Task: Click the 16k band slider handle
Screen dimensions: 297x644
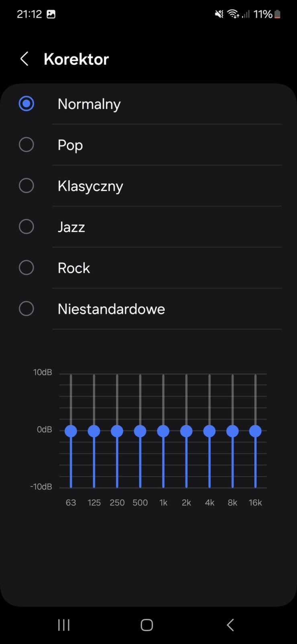Action: [x=255, y=431]
